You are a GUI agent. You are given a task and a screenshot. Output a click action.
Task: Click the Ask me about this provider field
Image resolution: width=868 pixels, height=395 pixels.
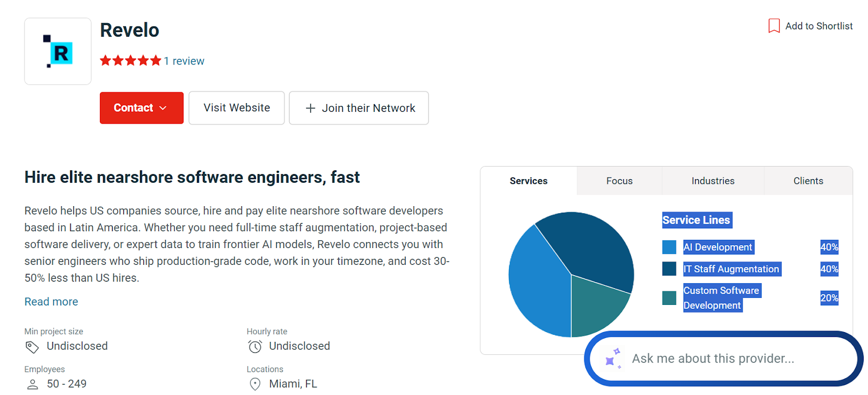(724, 359)
